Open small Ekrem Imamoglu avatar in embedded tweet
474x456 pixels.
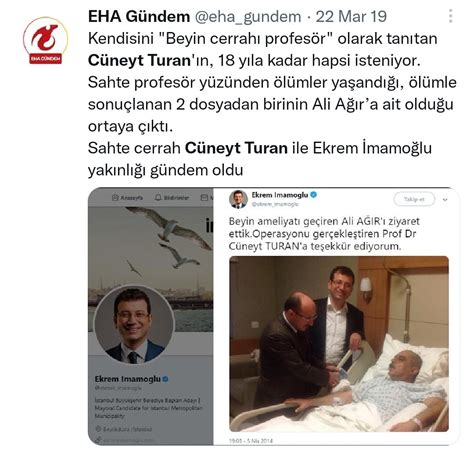pyautogui.click(x=238, y=199)
